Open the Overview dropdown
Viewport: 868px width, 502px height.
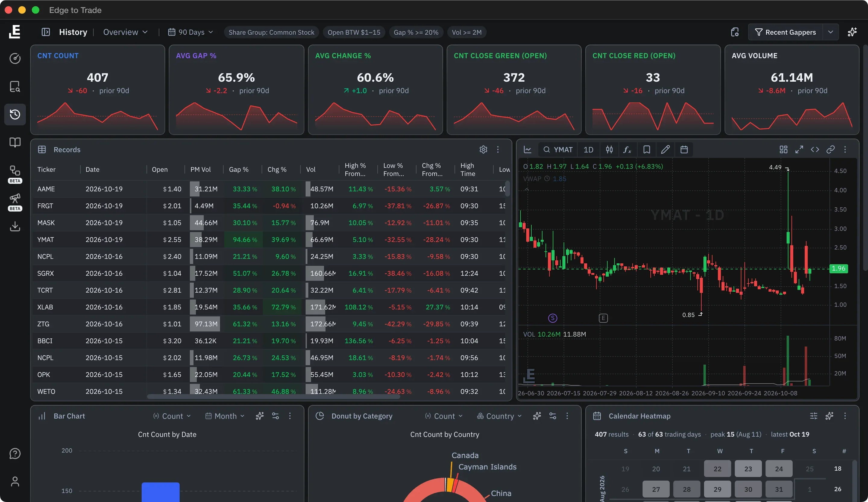pyautogui.click(x=125, y=32)
